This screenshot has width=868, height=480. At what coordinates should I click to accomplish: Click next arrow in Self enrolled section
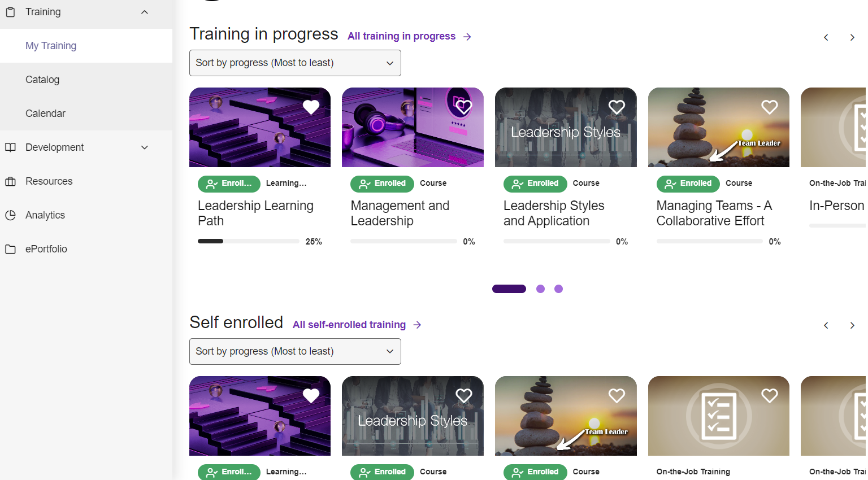(852, 325)
